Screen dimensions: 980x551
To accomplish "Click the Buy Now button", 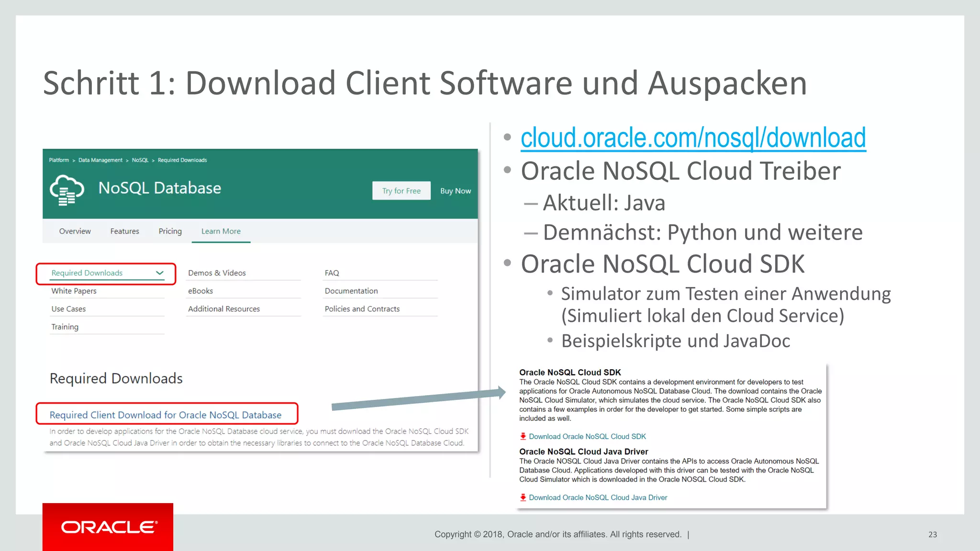I will coord(456,190).
